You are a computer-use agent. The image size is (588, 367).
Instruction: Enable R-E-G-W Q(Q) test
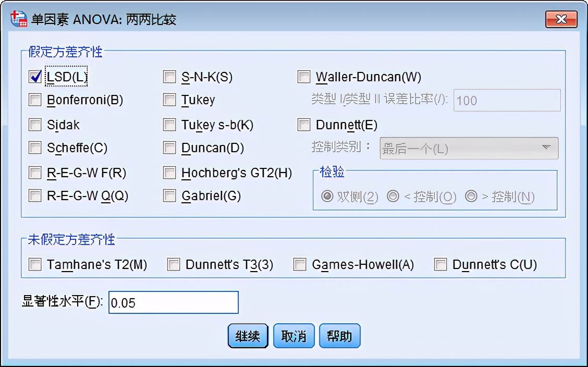pos(35,195)
